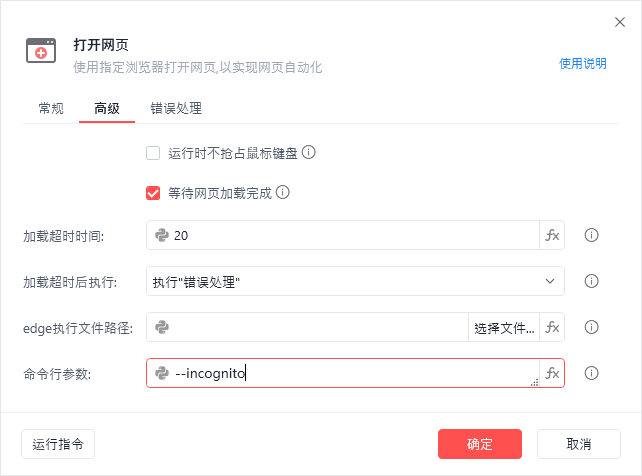Screen dimensions: 642x476
Task: Click info icon at end of 加载超时后执行 row
Action: pyautogui.click(x=591, y=282)
